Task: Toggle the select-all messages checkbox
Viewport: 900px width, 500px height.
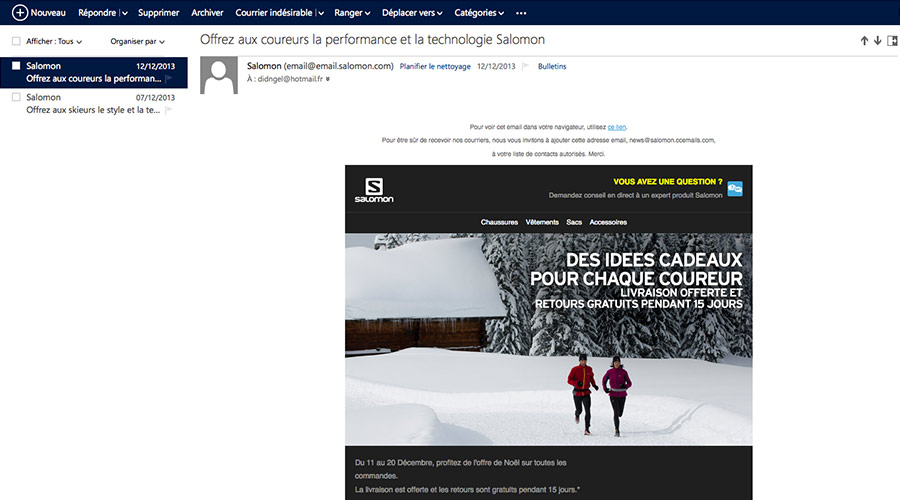Action: tap(16, 41)
